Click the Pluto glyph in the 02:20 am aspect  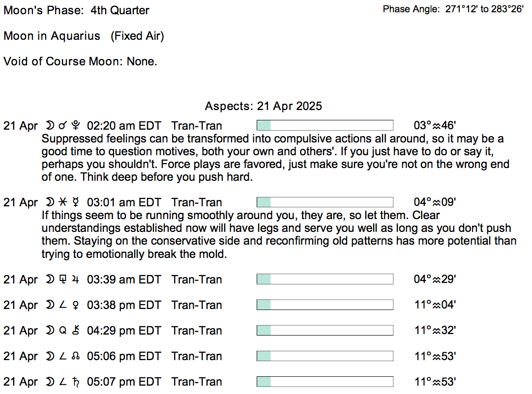[x=75, y=126]
